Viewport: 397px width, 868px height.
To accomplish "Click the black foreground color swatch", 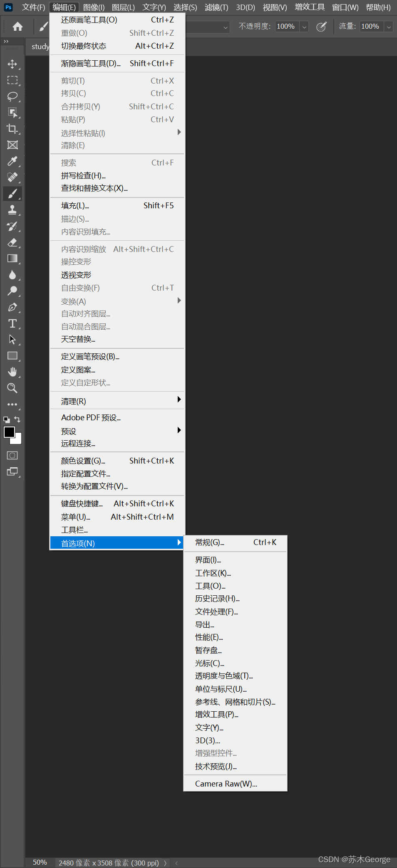I will click(x=8, y=432).
